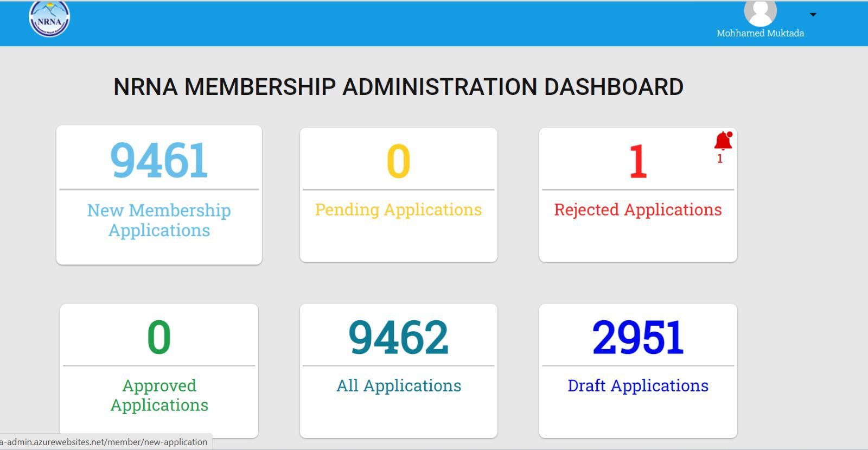Open the Pending Applications label

(398, 210)
